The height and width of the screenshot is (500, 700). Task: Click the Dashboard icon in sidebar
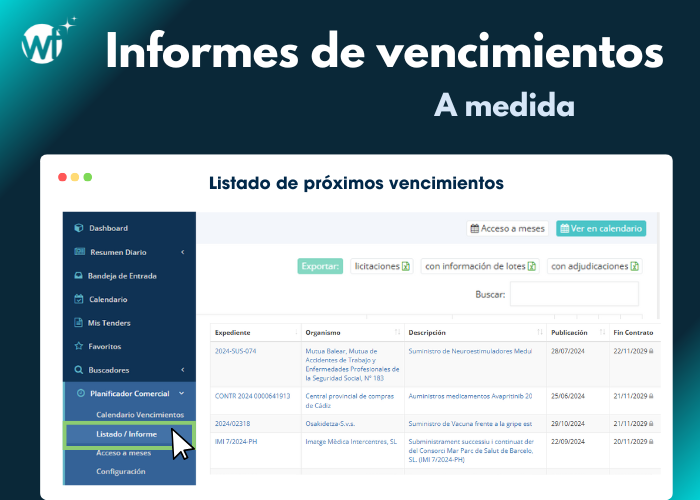[x=78, y=228]
